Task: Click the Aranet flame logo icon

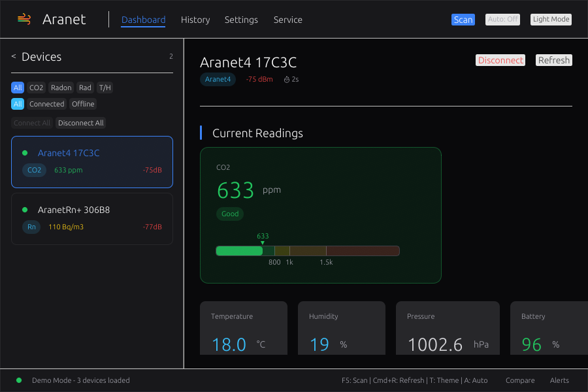Action: point(25,19)
